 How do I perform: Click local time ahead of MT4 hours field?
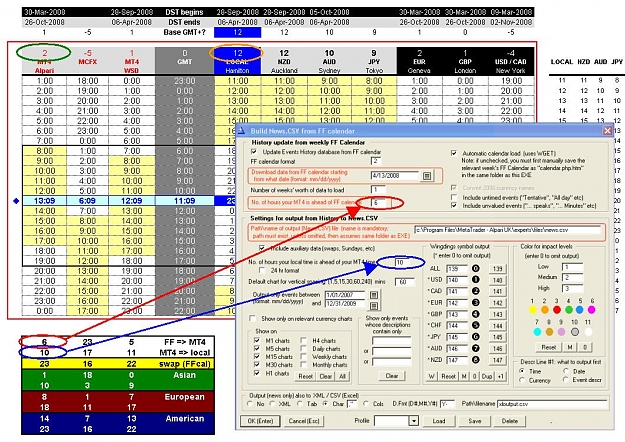pos(403,263)
